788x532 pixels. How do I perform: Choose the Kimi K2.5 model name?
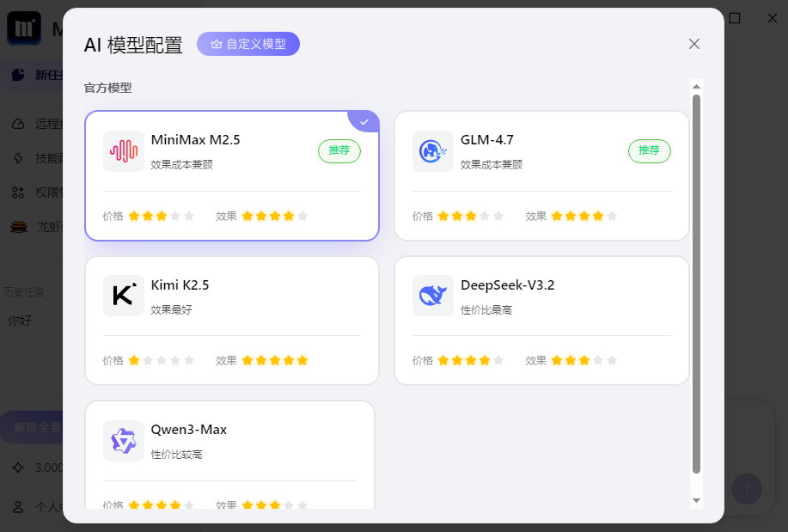point(180,285)
